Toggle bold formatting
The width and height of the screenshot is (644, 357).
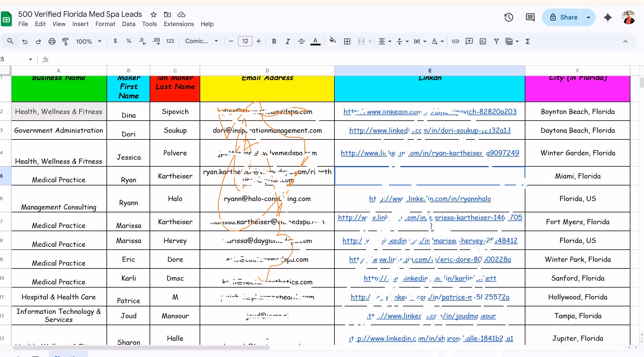point(274,41)
